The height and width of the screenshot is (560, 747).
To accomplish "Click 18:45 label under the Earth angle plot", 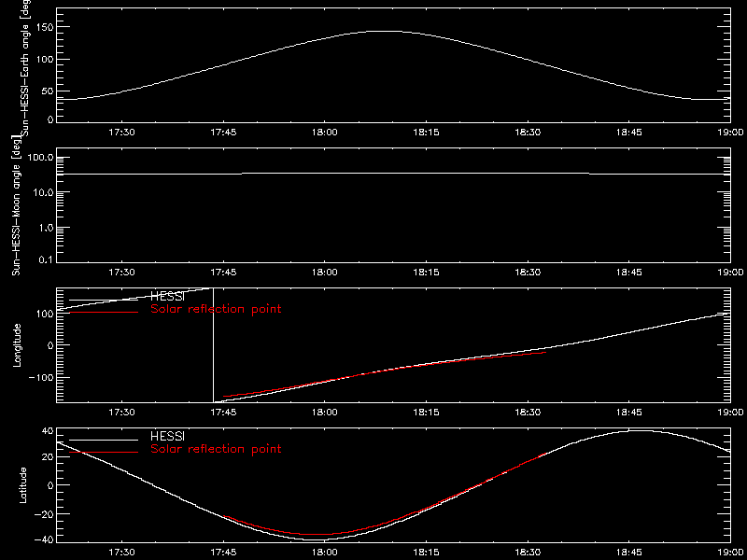I will 628,133.
